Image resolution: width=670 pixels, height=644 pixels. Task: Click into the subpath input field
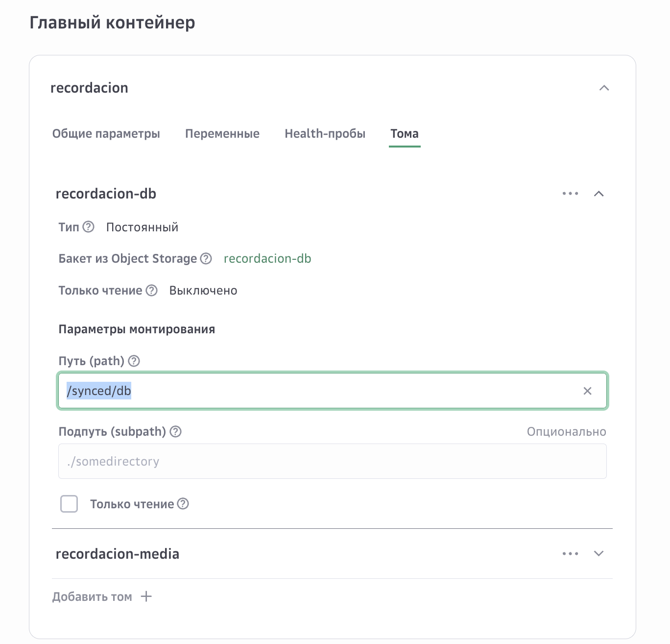click(x=332, y=461)
